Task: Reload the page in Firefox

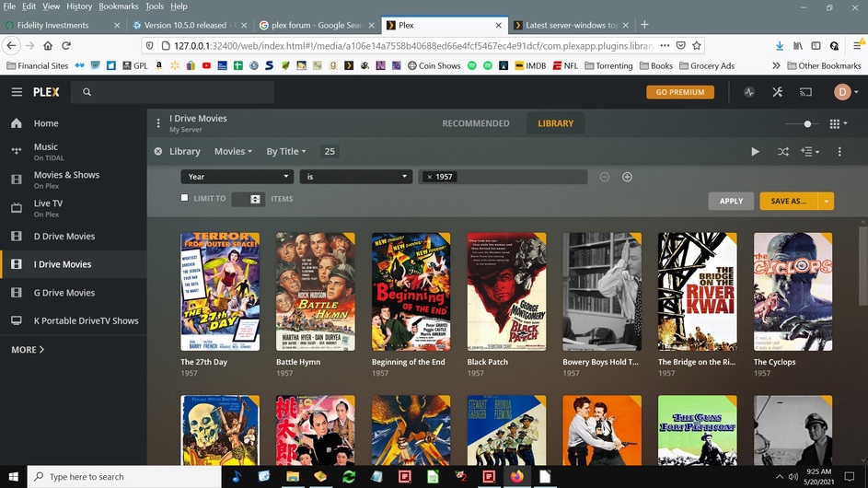Action: [66, 45]
